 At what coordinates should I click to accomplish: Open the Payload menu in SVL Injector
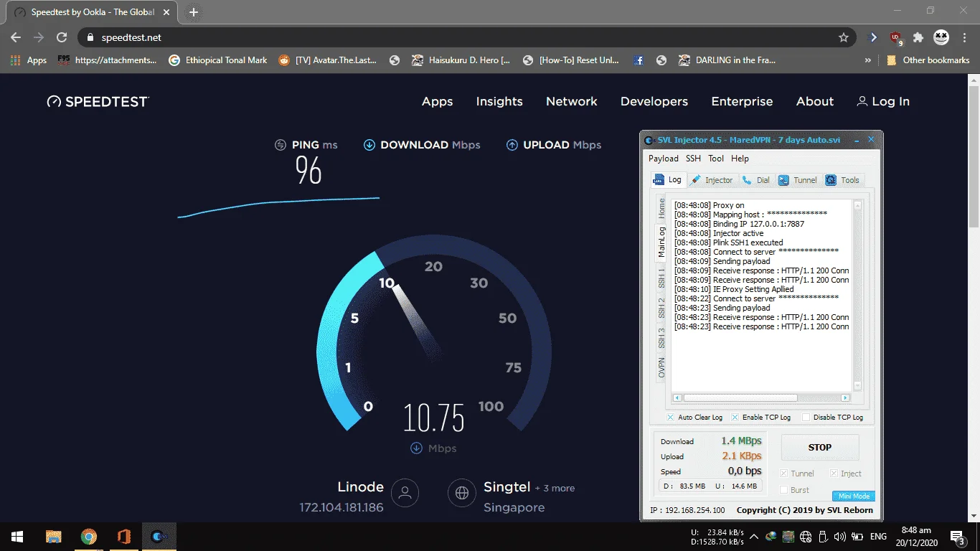663,159
